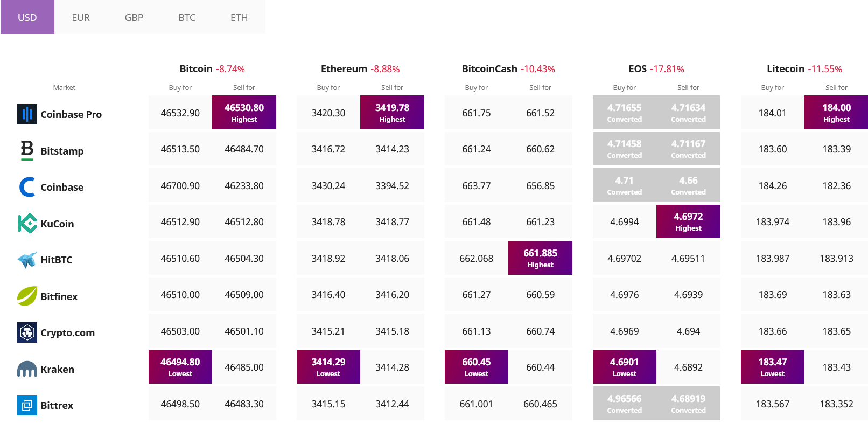Viewport: 868px width, 423px height.
Task: Click KuCoin Bitcoin sell price 46512.80
Action: [x=244, y=221]
